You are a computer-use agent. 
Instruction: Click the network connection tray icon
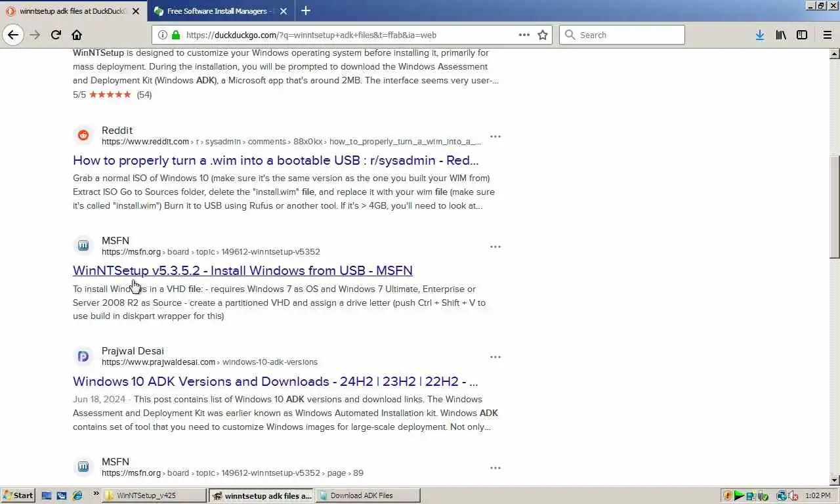[x=782, y=496]
